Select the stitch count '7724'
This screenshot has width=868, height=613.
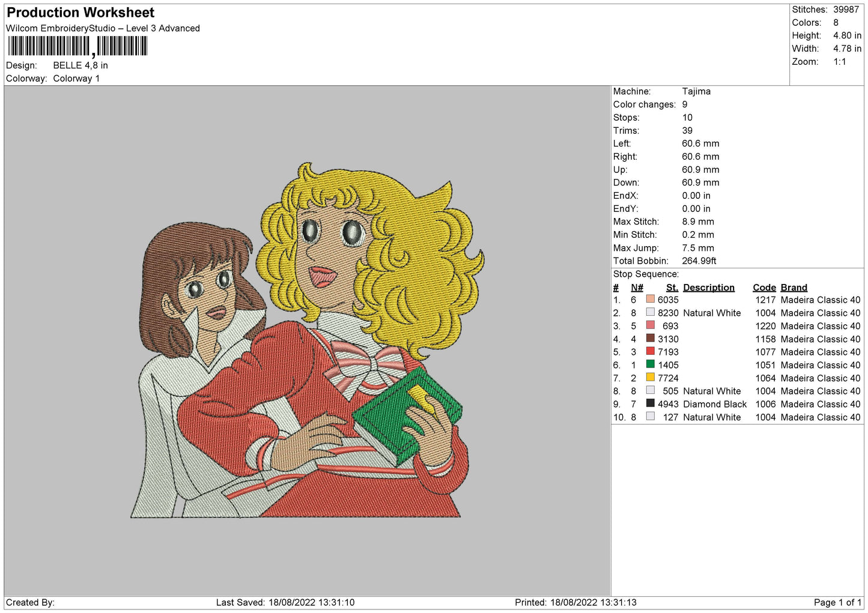pos(668,378)
